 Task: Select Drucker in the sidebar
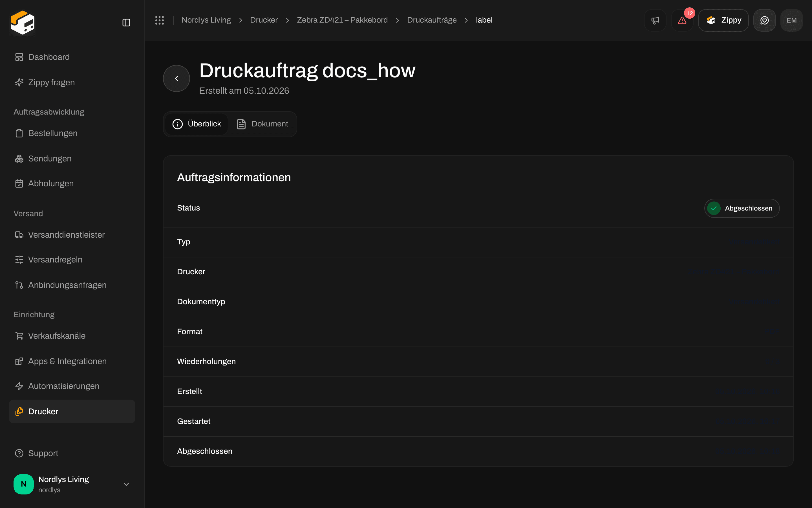72,411
